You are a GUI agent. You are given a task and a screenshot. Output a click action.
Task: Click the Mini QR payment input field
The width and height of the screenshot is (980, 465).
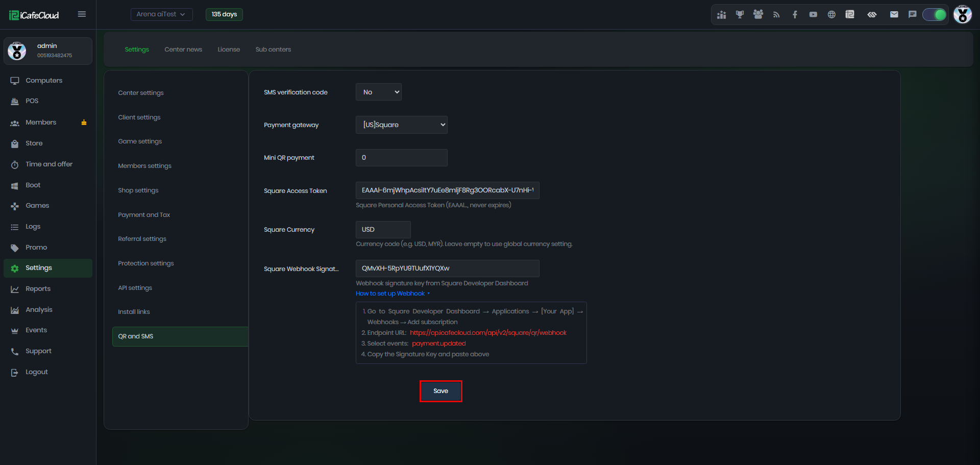(402, 158)
